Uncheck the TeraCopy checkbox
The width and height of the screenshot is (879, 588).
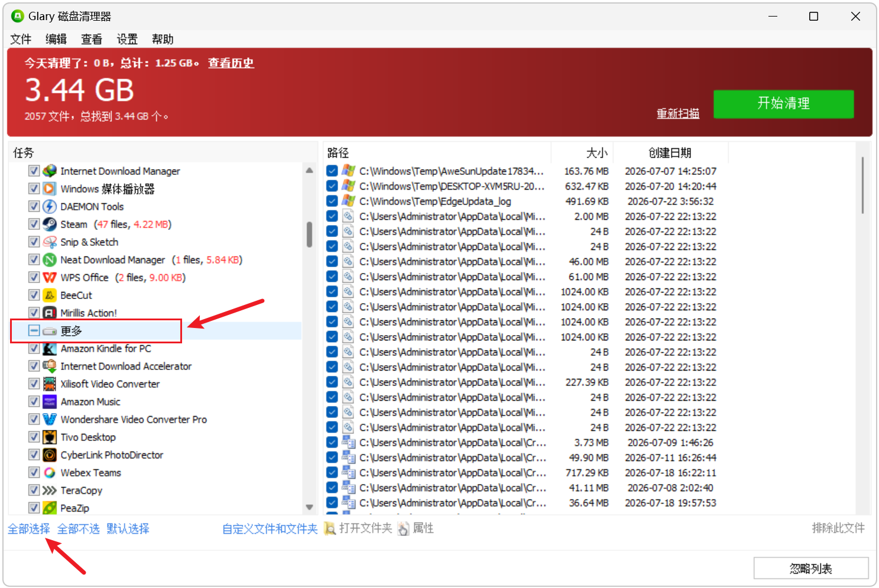click(x=34, y=490)
